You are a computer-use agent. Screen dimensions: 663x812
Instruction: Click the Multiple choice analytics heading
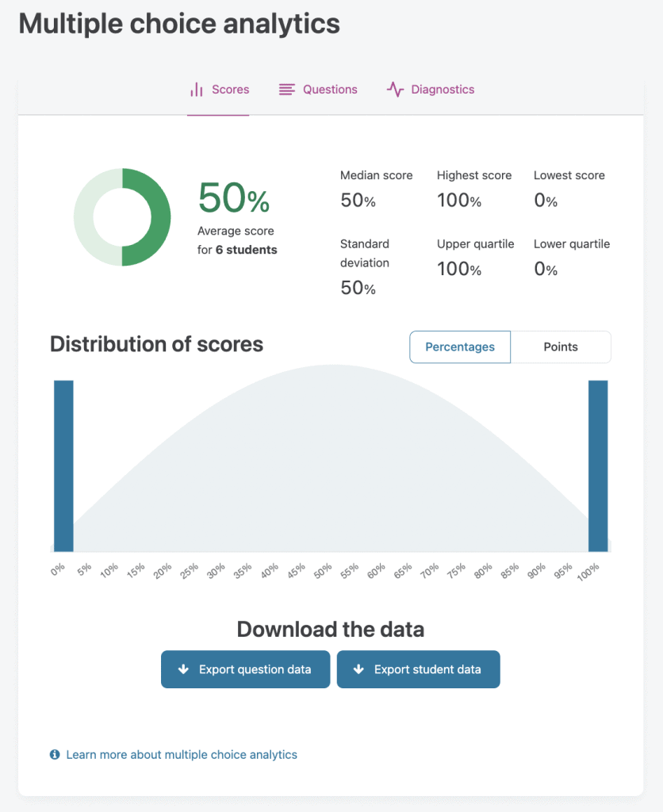click(x=178, y=24)
